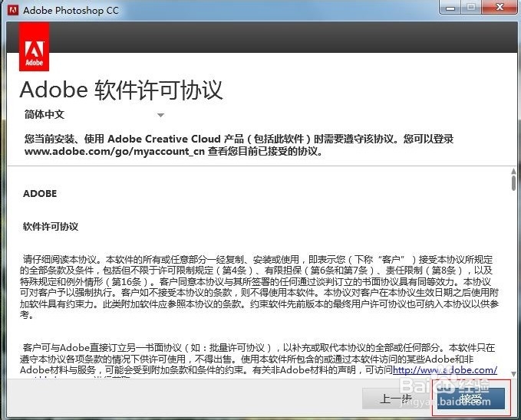
Task: Minimize the Adobe Photoshop CC window
Action: click(x=450, y=8)
